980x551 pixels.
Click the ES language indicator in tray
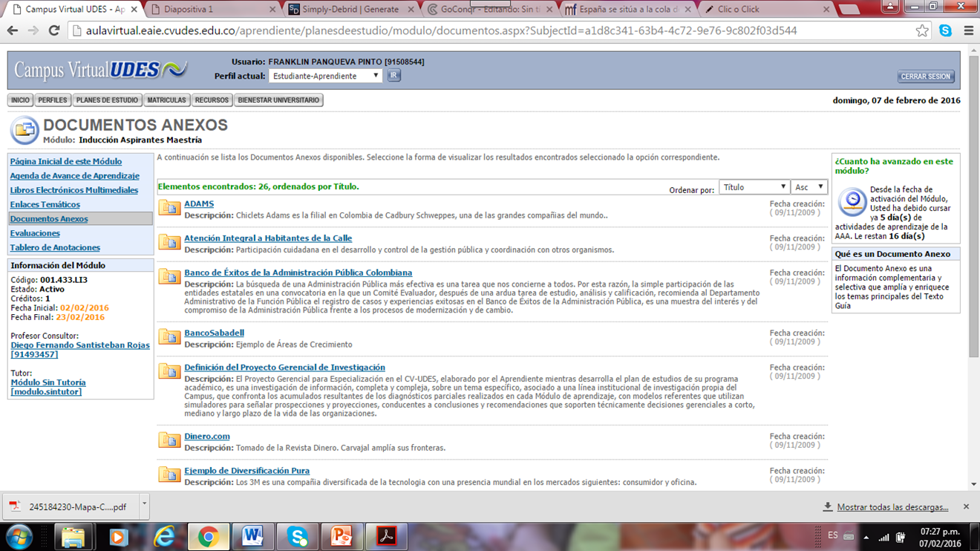tap(833, 536)
